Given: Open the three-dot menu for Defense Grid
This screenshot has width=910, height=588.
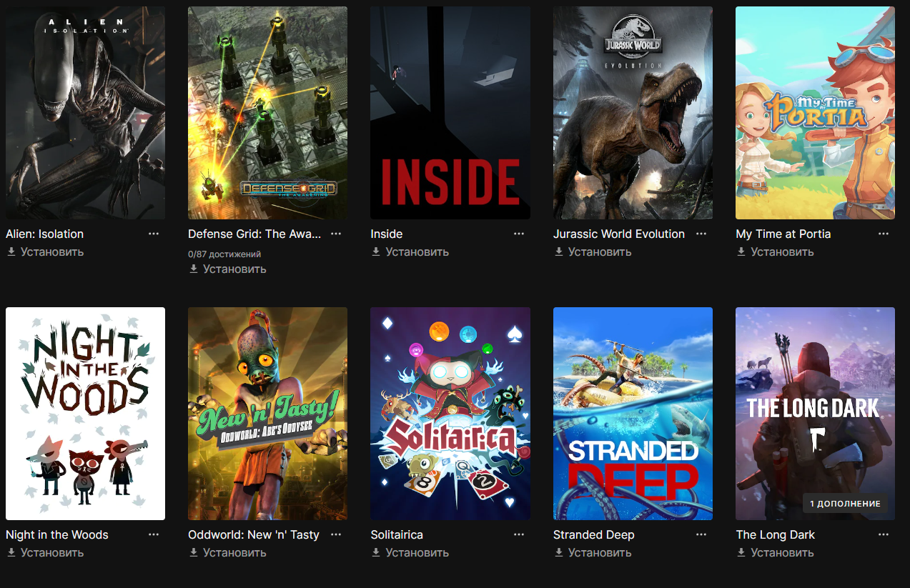Looking at the screenshot, I should click(336, 234).
